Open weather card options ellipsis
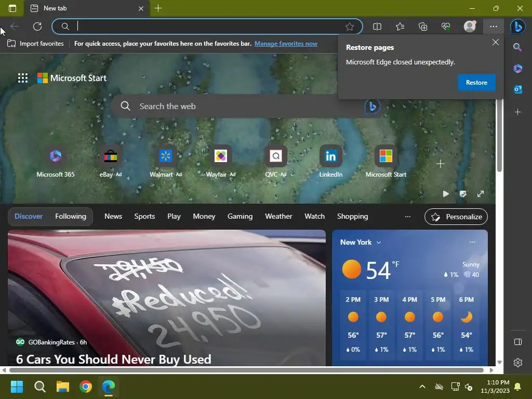The width and height of the screenshot is (532, 399). [x=472, y=242]
